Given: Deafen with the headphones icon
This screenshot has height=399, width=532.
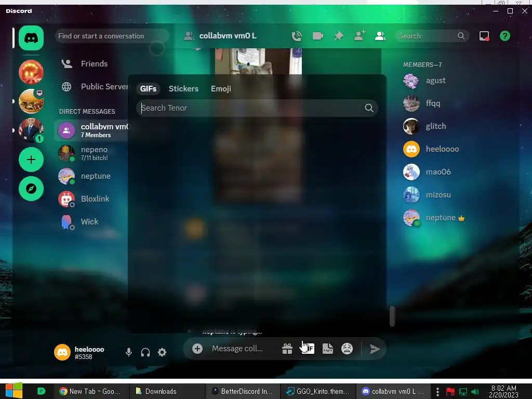Looking at the screenshot, I should 145,352.
